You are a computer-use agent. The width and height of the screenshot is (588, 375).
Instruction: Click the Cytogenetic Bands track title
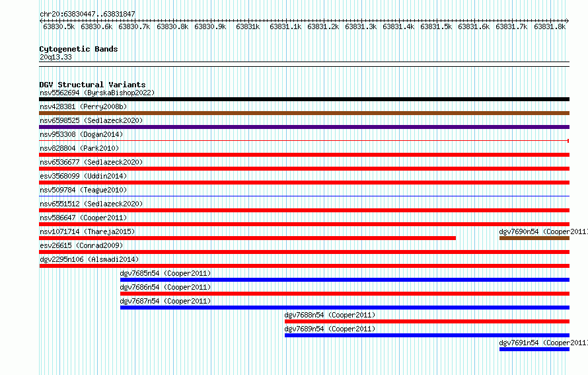pyautogui.click(x=79, y=49)
